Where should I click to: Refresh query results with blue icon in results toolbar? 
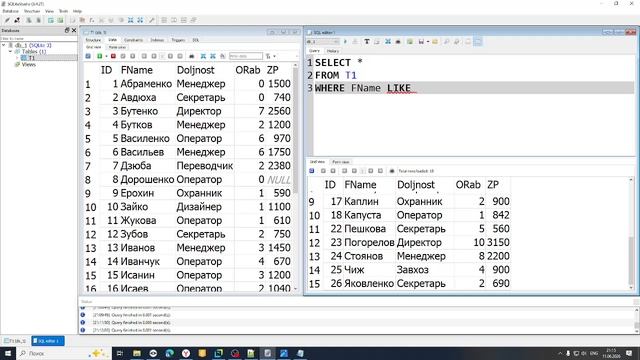(312, 171)
